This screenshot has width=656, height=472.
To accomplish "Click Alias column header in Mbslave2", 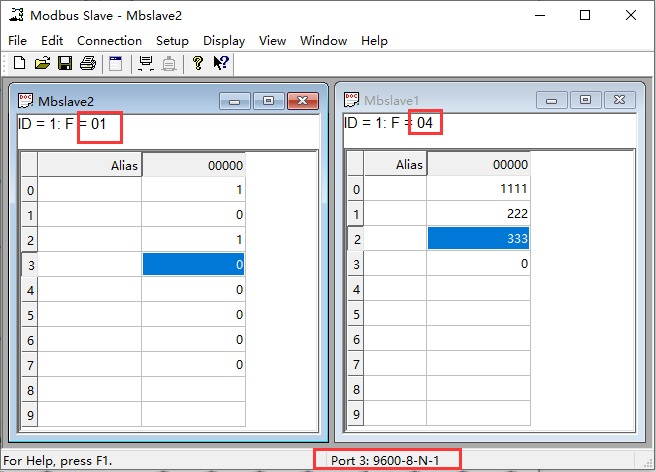I will tap(90, 165).
